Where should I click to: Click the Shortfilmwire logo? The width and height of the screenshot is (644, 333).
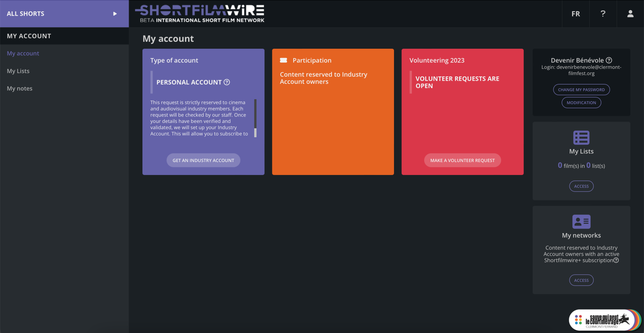[200, 14]
